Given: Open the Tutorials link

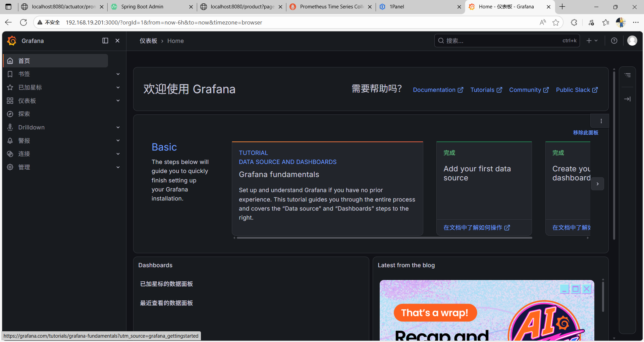Looking at the screenshot, I should click(486, 90).
